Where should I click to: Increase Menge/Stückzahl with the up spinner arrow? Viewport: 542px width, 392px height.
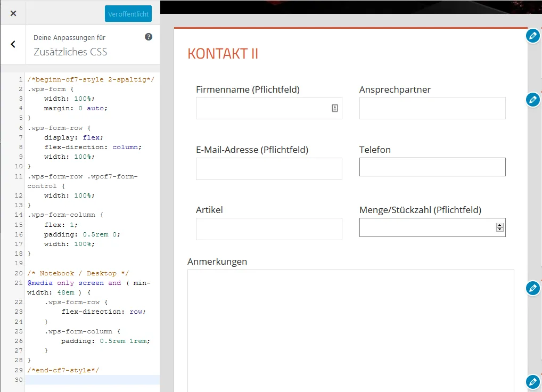point(499,225)
